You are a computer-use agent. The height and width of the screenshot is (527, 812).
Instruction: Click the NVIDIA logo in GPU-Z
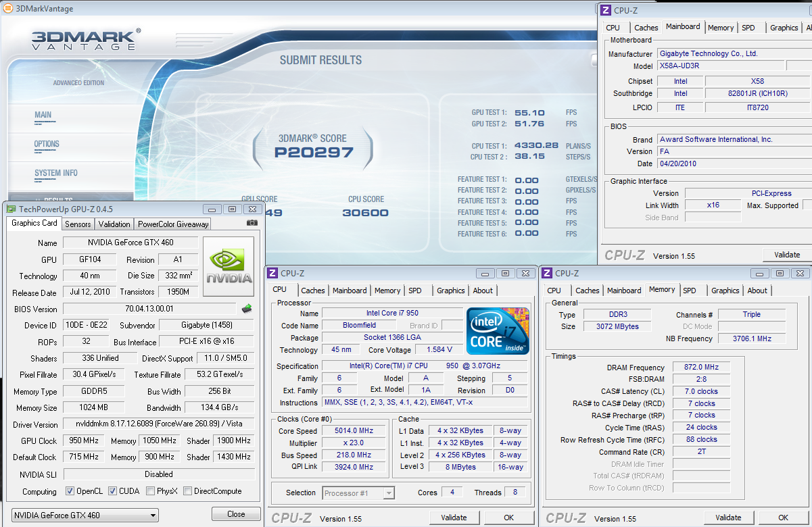pos(229,266)
